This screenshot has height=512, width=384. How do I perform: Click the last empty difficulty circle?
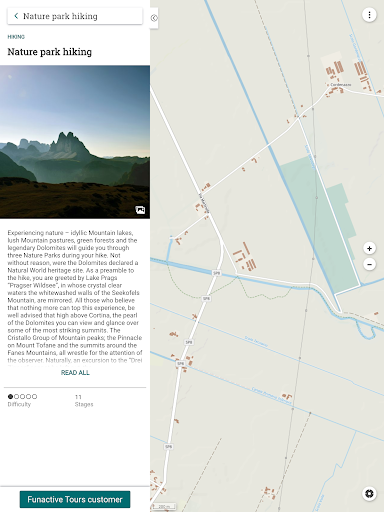pos(34,396)
